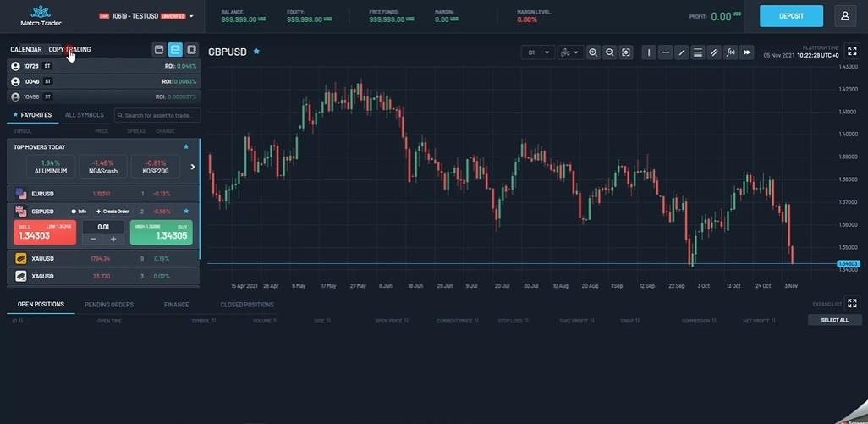The width and height of the screenshot is (868, 424).
Task: Click the EURUSD flag icon
Action: 21,194
